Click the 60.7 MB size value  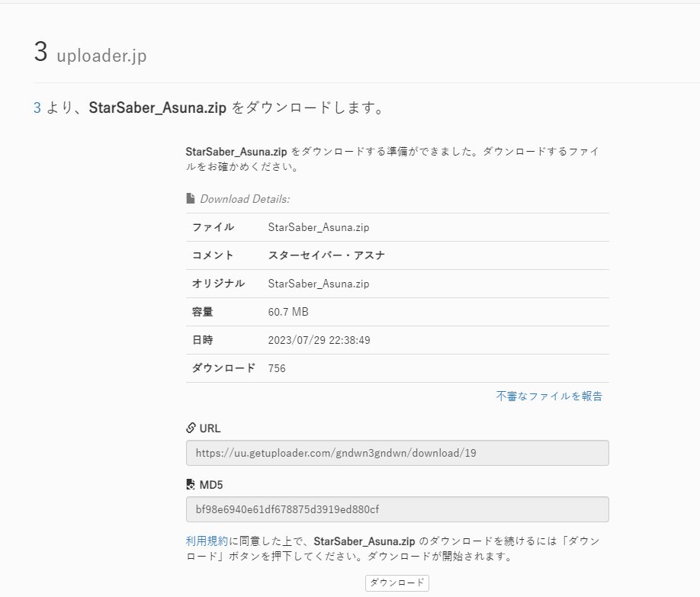(288, 312)
